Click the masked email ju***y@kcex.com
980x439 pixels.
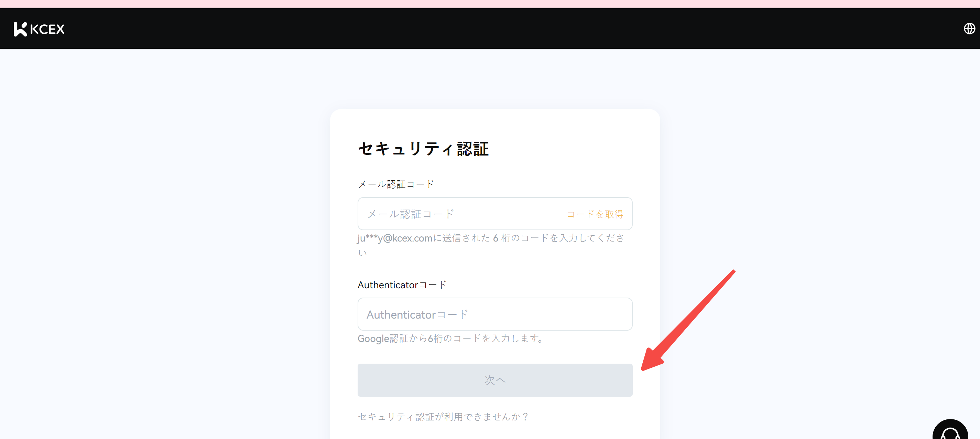click(394, 238)
